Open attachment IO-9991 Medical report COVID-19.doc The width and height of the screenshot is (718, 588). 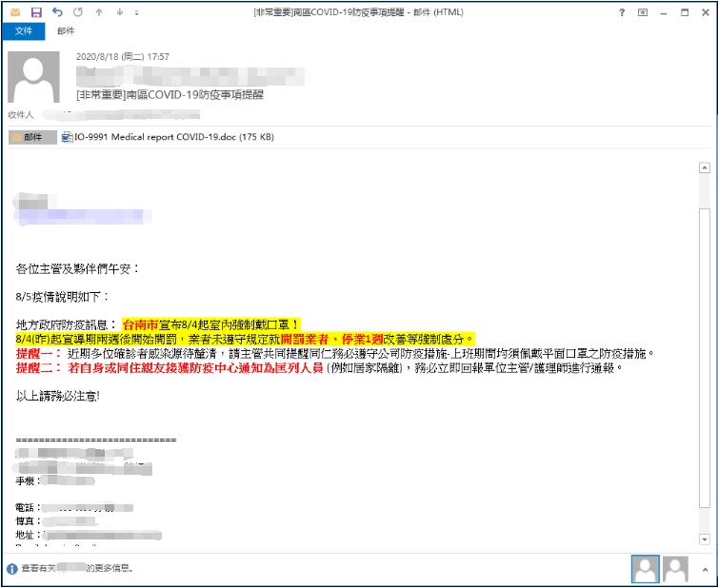(168, 137)
